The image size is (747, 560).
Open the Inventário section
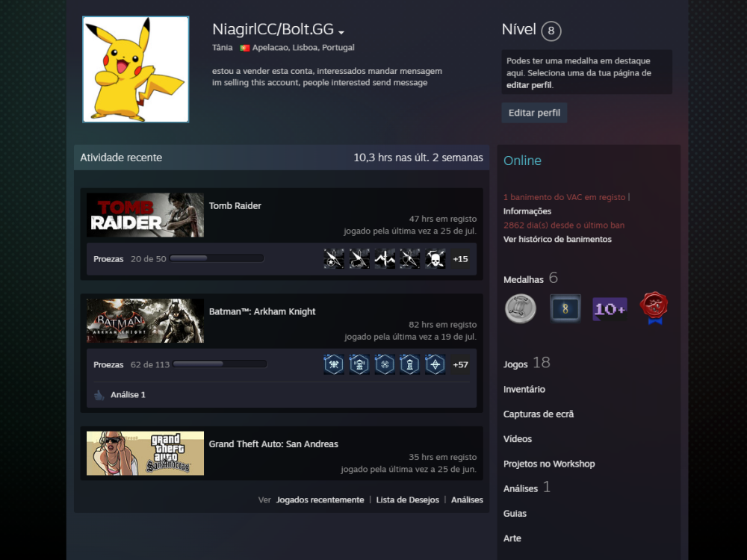(x=524, y=389)
